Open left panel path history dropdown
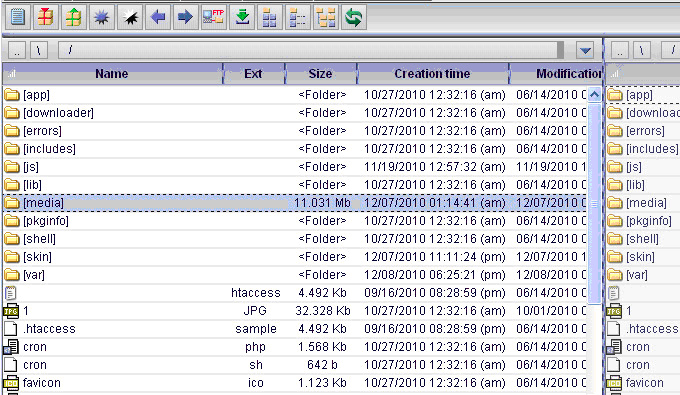The height and width of the screenshot is (395, 680). [585, 51]
